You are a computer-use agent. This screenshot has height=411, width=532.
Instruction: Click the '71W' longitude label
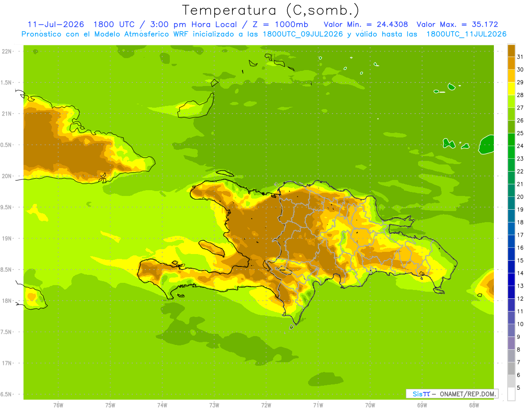[x=318, y=405]
